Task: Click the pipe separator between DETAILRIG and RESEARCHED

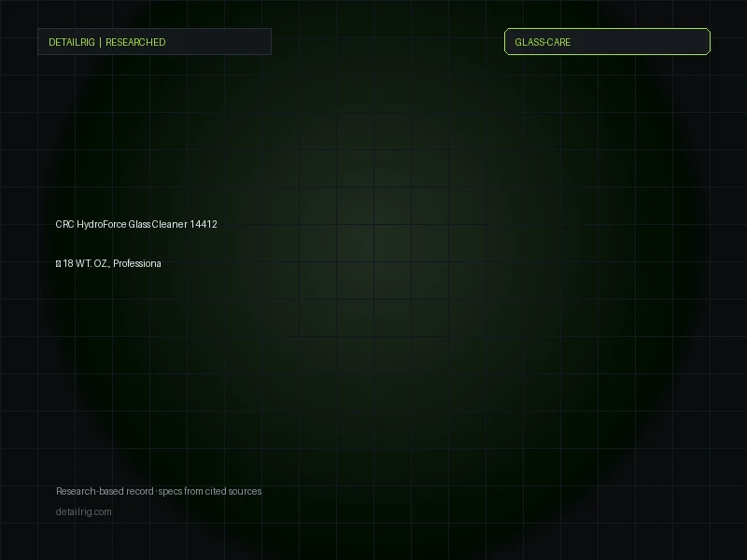Action: tap(100, 42)
